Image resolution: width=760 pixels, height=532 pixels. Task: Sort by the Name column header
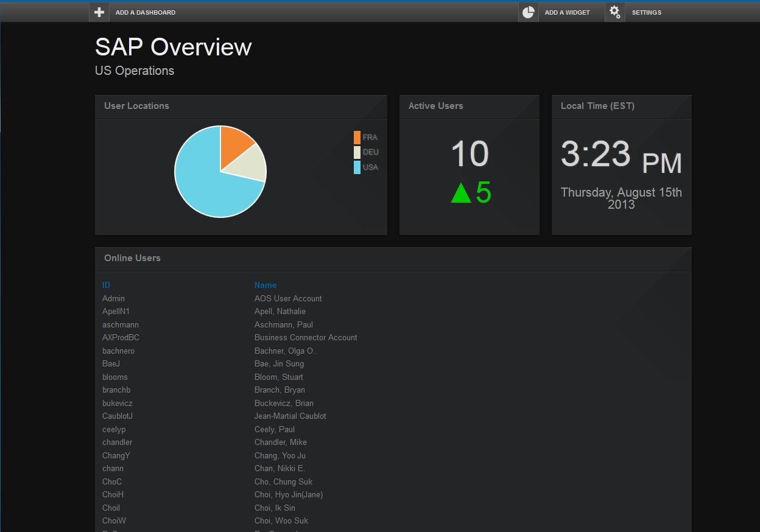(x=266, y=285)
